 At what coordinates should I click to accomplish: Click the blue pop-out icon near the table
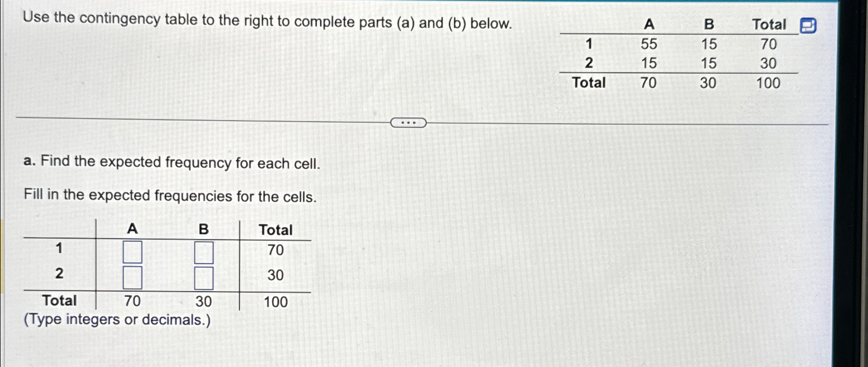coord(809,24)
